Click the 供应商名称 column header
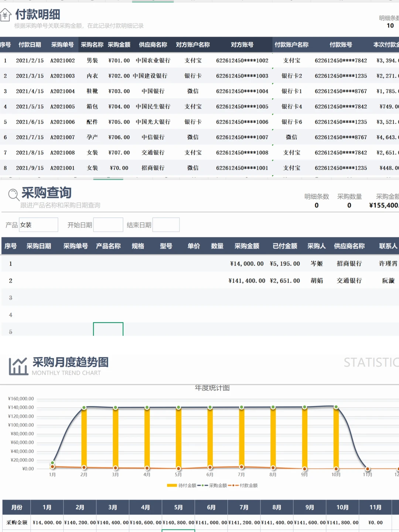The width and height of the screenshot is (399, 532). point(153,45)
